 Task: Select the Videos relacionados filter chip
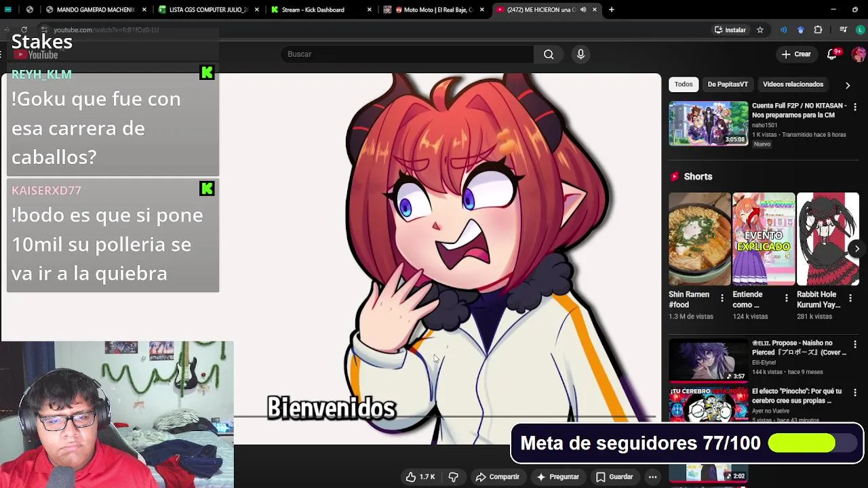(793, 84)
